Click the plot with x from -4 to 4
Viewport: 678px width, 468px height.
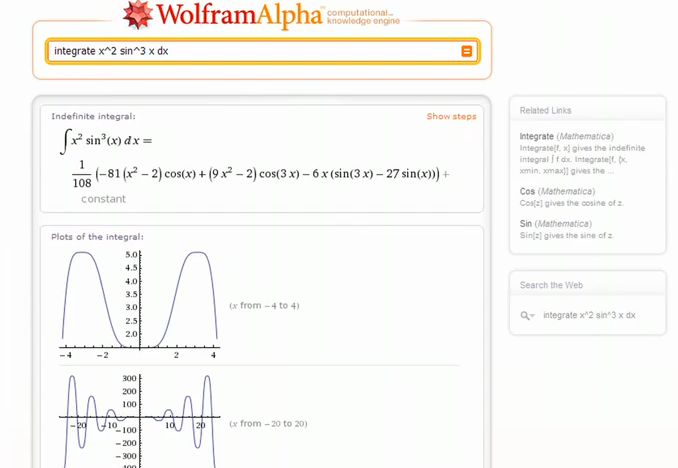139,305
